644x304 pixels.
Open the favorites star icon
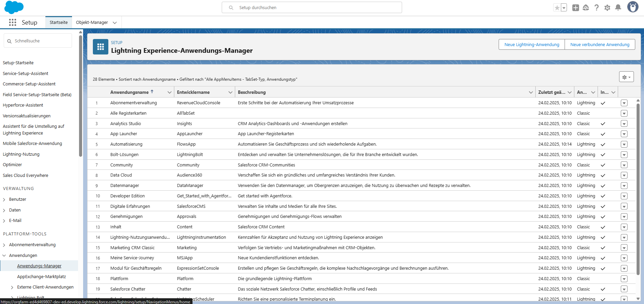coord(557,8)
